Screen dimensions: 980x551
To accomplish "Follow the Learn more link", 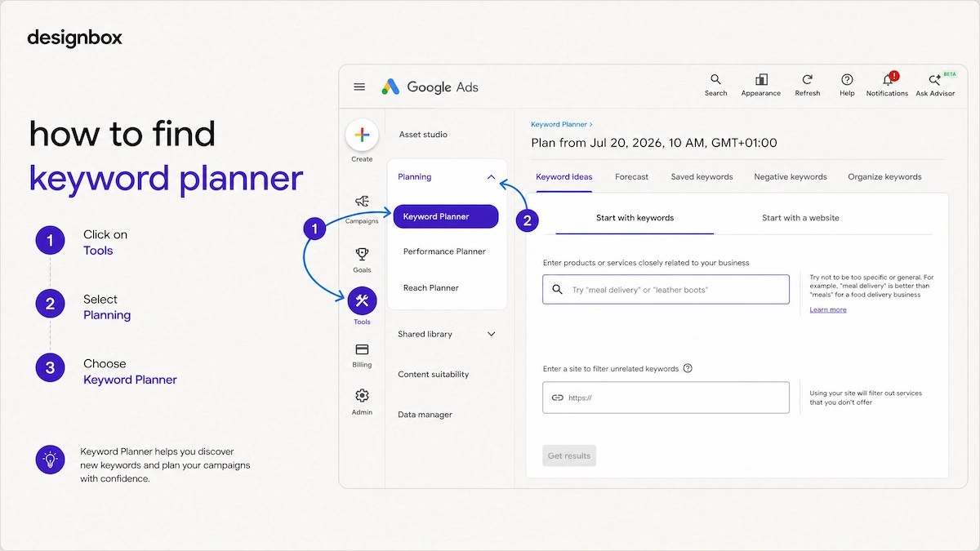I will coord(828,310).
